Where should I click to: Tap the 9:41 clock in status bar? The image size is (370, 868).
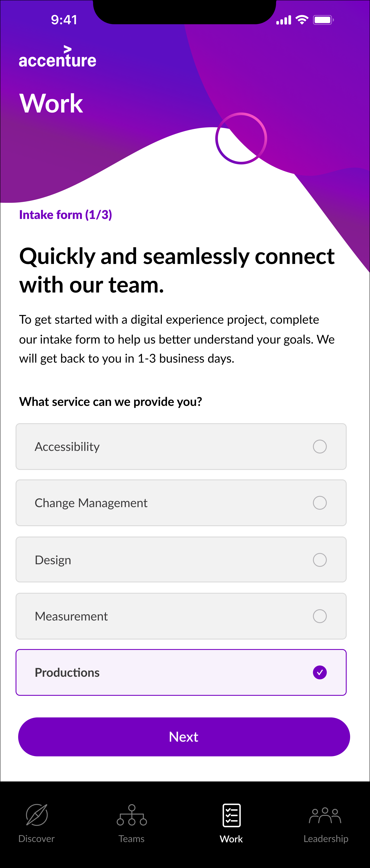click(64, 20)
